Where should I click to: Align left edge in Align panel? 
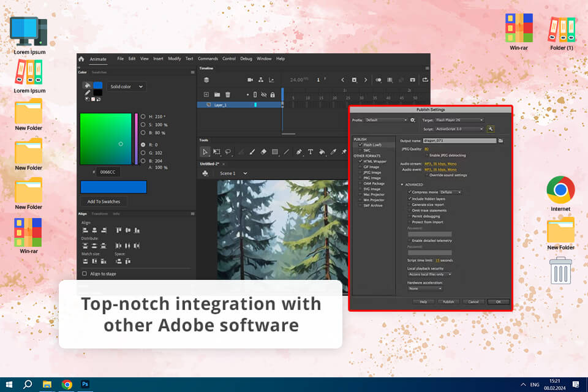[86, 230]
